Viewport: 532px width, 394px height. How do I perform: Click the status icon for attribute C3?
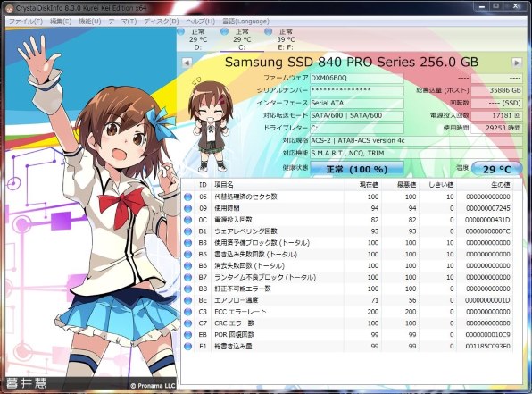pyautogui.click(x=187, y=312)
